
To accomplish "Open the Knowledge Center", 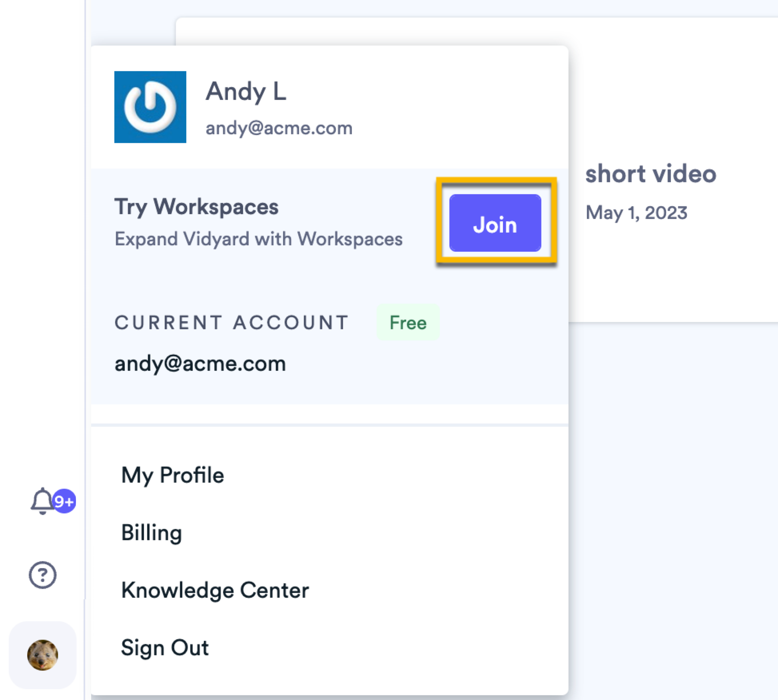I will pos(215,590).
